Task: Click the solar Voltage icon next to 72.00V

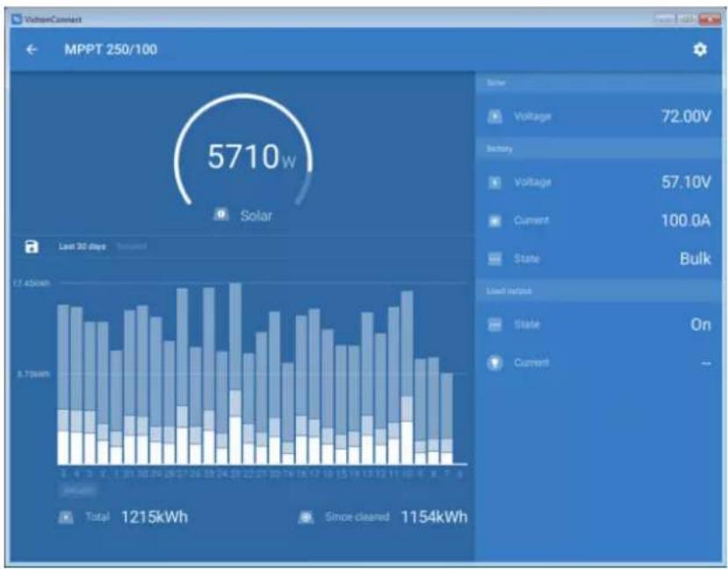Action: (x=494, y=116)
